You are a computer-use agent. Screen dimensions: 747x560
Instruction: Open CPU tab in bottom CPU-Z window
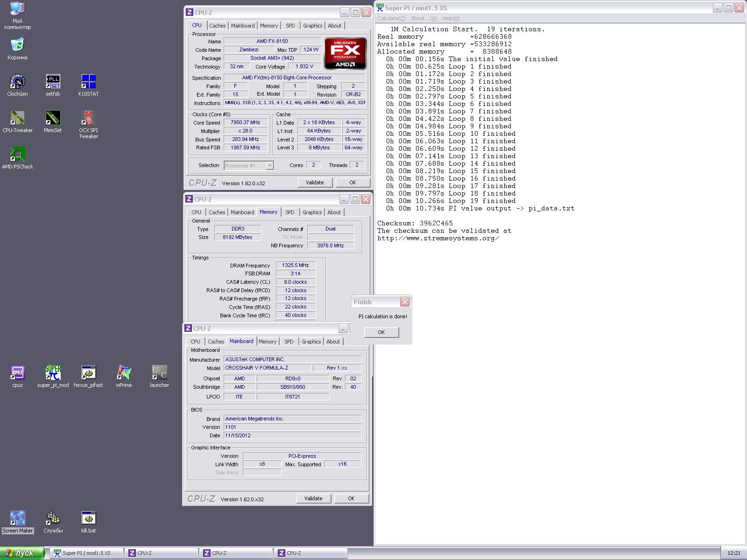[195, 342]
